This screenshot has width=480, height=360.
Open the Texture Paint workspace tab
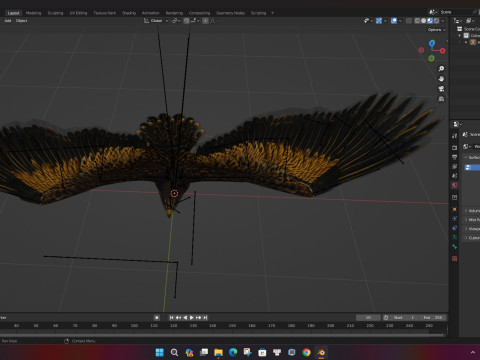(x=104, y=13)
